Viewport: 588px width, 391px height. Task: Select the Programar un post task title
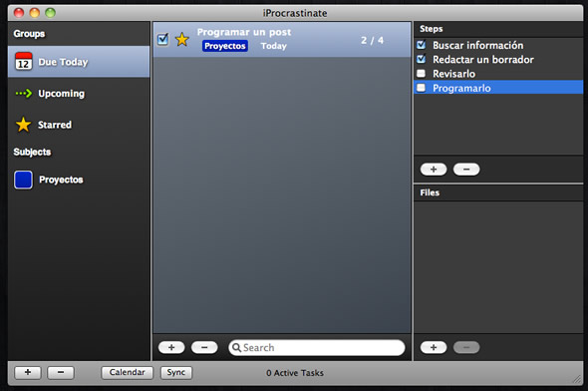tap(244, 32)
